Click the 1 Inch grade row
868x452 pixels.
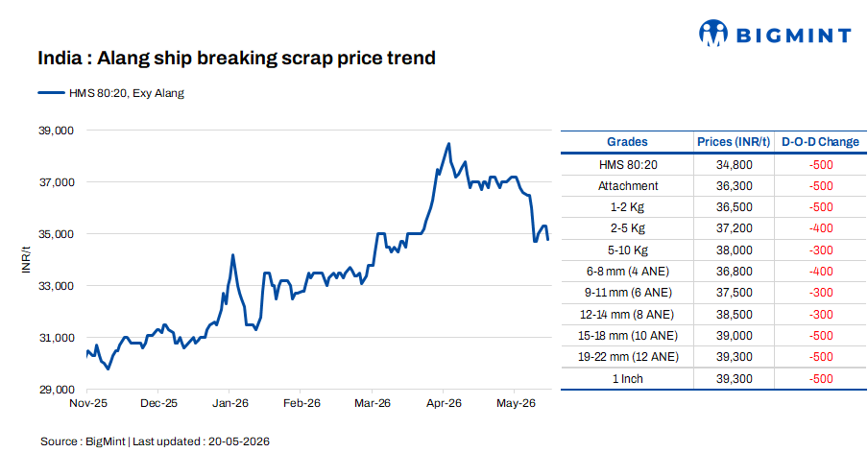point(713,379)
